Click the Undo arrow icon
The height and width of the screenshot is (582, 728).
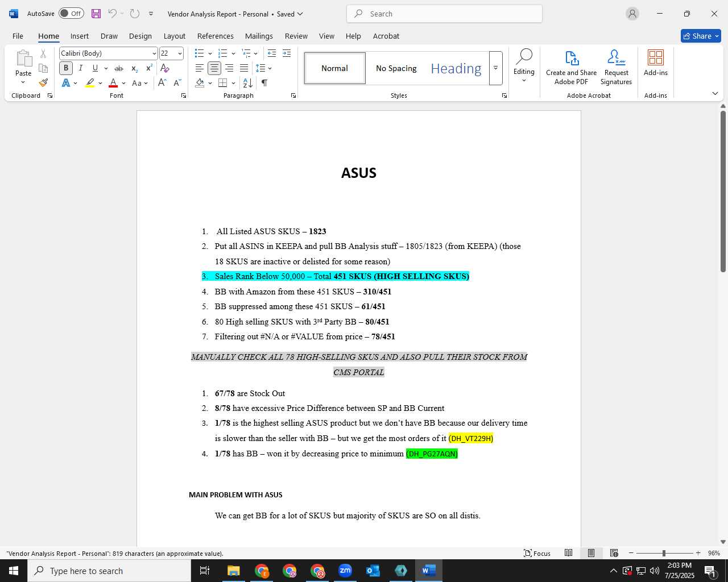click(113, 14)
